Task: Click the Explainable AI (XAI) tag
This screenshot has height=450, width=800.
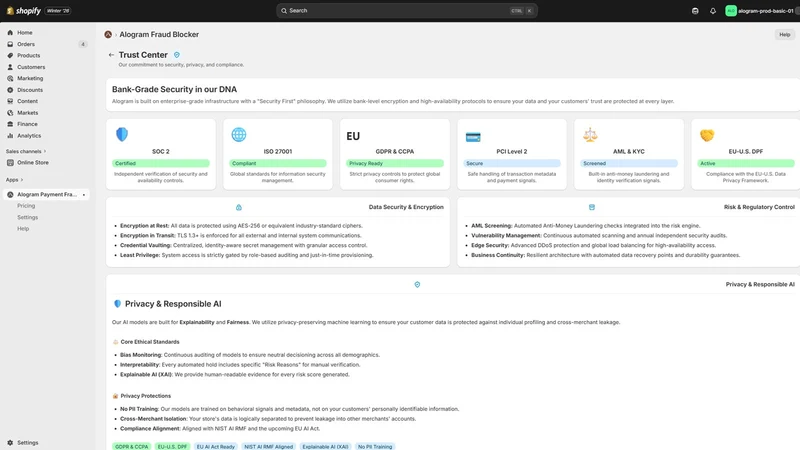Action: point(326,446)
